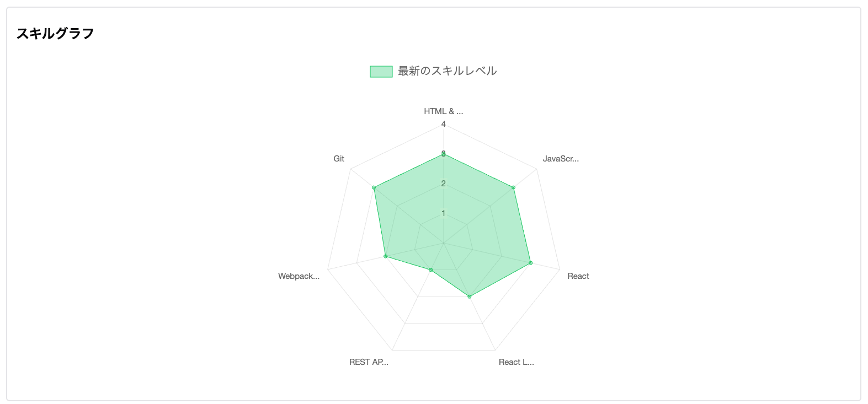Select the REST API data point marker
The height and width of the screenshot is (404, 868).
430,270
